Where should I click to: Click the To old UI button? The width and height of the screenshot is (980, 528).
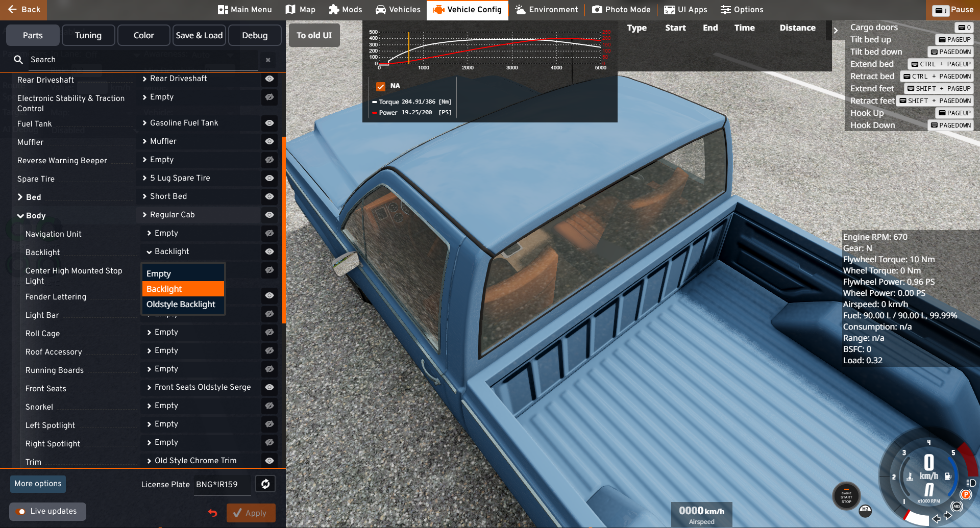[314, 35]
